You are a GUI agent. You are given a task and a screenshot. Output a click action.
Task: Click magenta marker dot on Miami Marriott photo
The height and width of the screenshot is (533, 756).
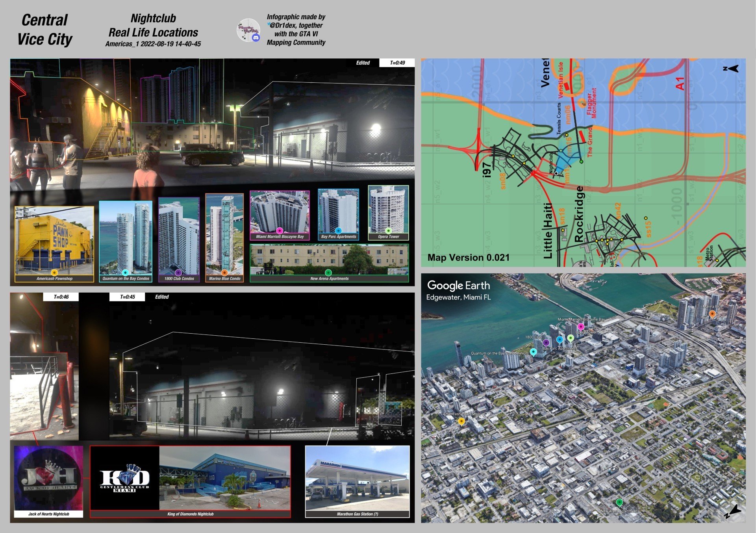tap(280, 231)
